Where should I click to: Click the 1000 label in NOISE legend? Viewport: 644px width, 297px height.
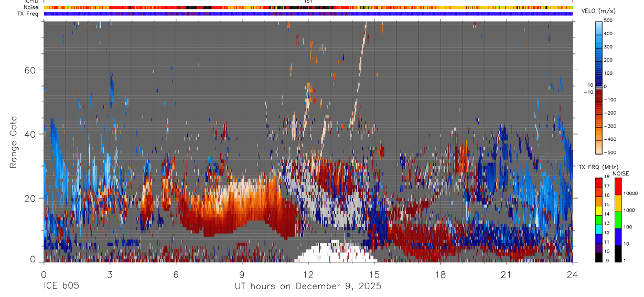click(x=630, y=211)
